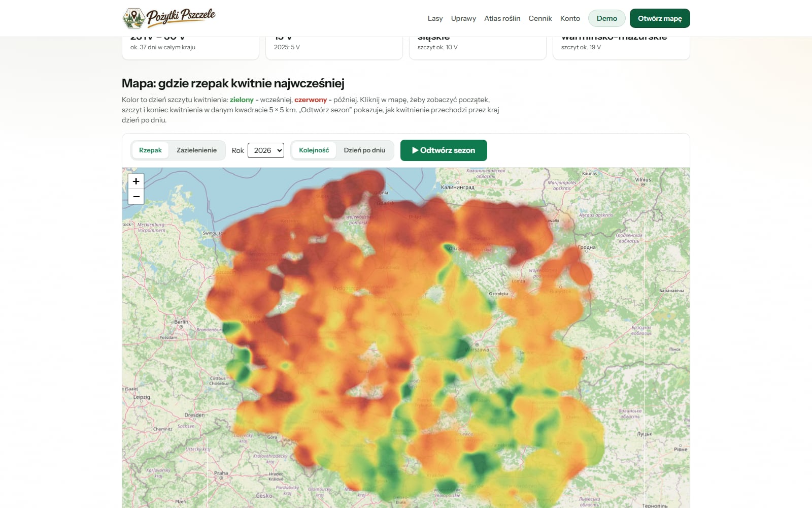Click the Гродна label on the map

tap(587, 247)
